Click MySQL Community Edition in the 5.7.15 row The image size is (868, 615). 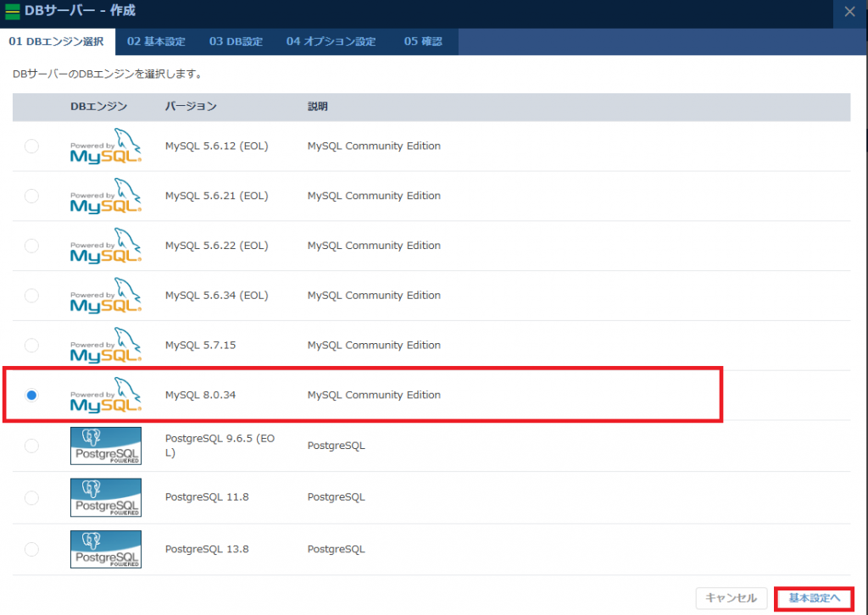[x=374, y=345]
